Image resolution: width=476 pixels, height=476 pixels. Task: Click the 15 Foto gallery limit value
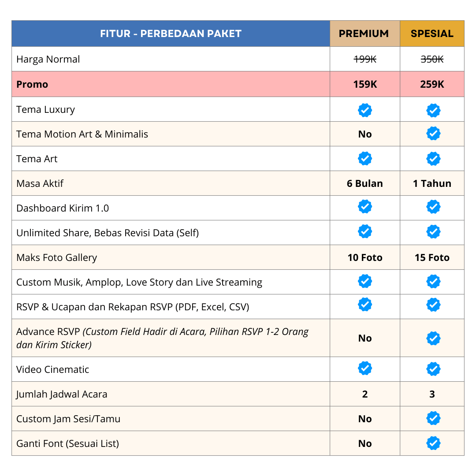[432, 257]
